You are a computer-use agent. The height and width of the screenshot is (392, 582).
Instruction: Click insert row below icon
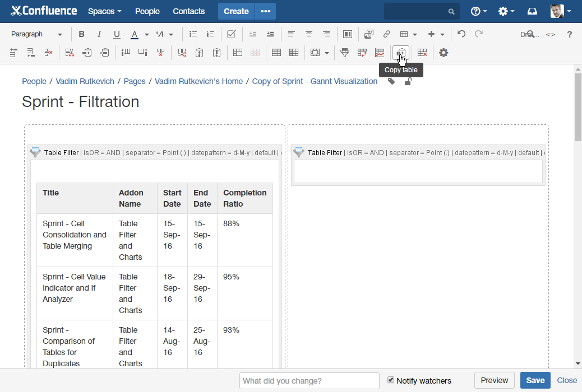[31, 53]
